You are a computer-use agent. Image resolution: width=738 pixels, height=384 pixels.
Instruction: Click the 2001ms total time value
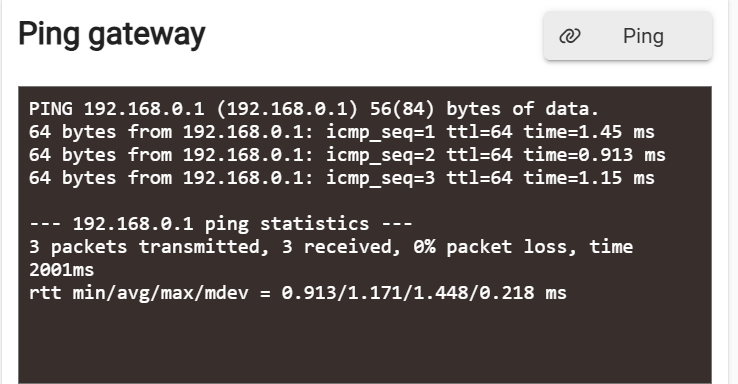[62, 270]
